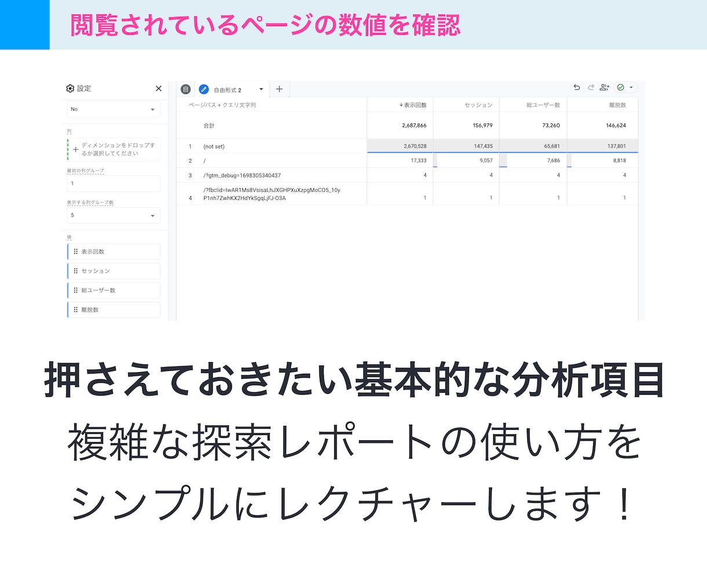The width and height of the screenshot is (707, 588).
Task: Click the drag handle on 離脱数 value chip
Action: pyautogui.click(x=76, y=310)
